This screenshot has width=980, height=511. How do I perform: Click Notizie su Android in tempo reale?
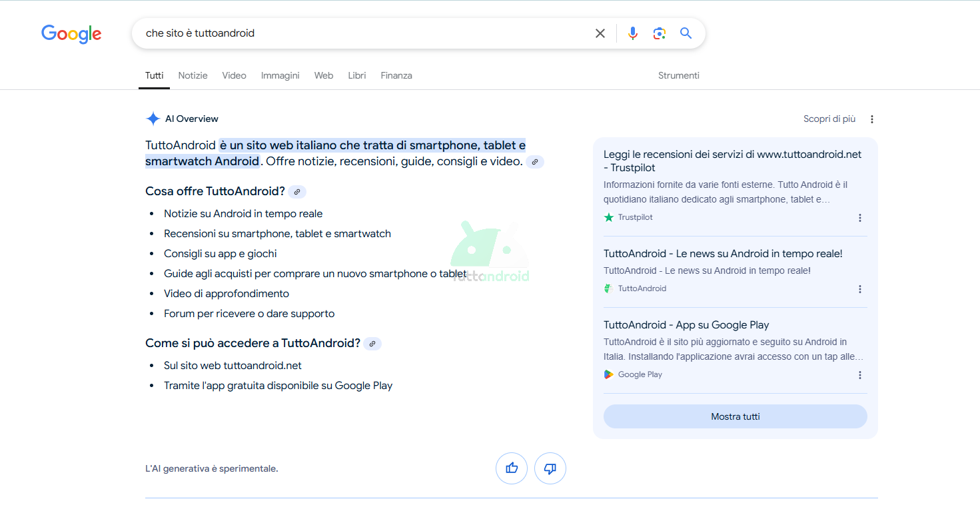243,214
